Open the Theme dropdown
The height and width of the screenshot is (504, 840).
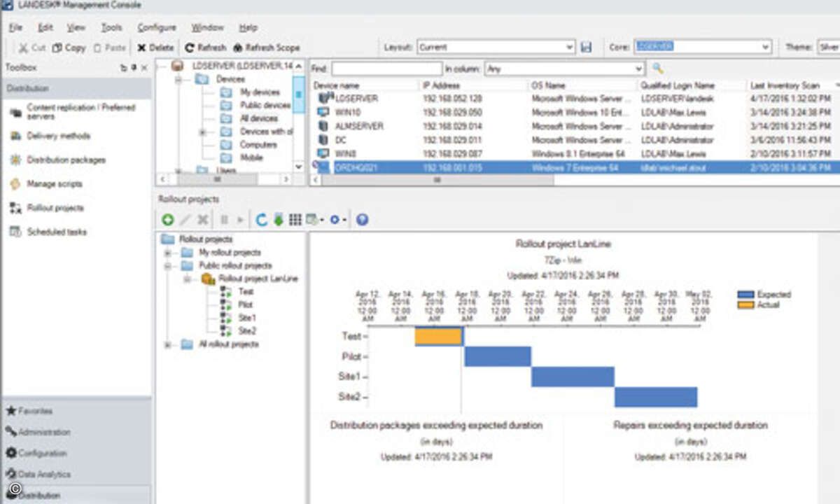point(828,47)
